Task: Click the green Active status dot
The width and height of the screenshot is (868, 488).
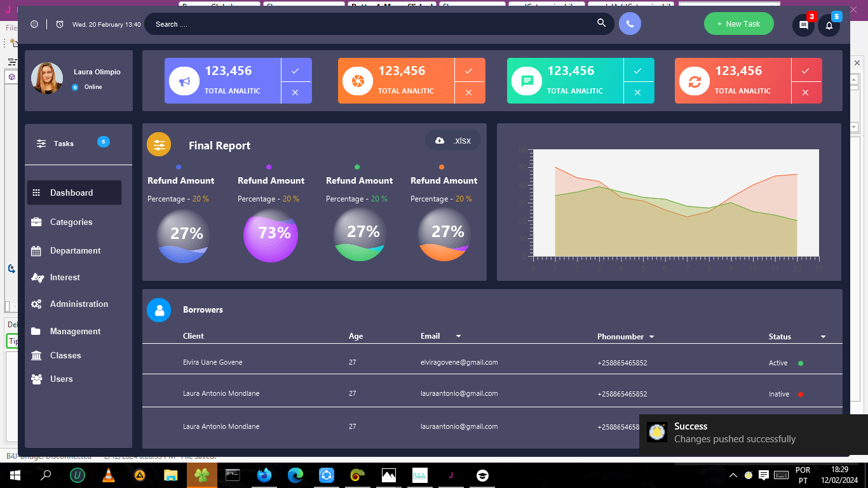Action: click(x=801, y=363)
